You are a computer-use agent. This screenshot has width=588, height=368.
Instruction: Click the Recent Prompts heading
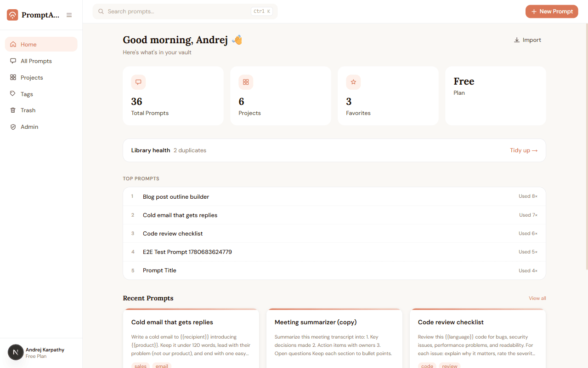click(x=148, y=298)
